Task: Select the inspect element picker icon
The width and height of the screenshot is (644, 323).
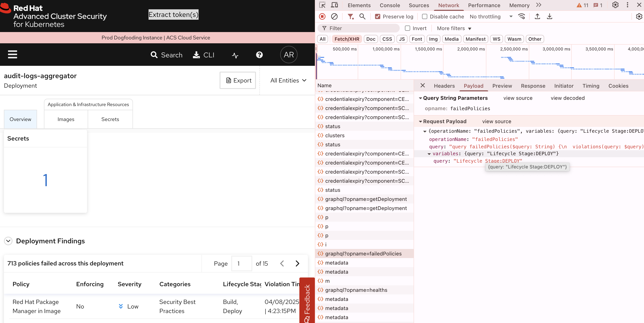Action: tap(322, 5)
